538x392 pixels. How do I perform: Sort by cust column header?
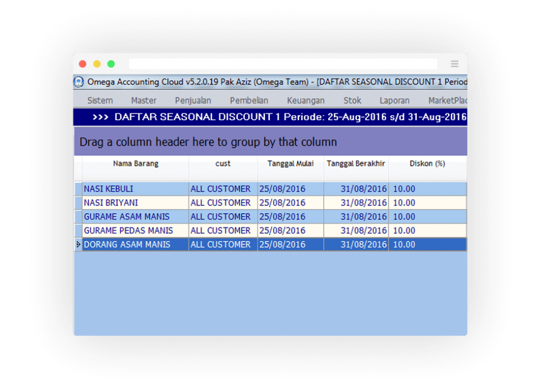tap(223, 168)
